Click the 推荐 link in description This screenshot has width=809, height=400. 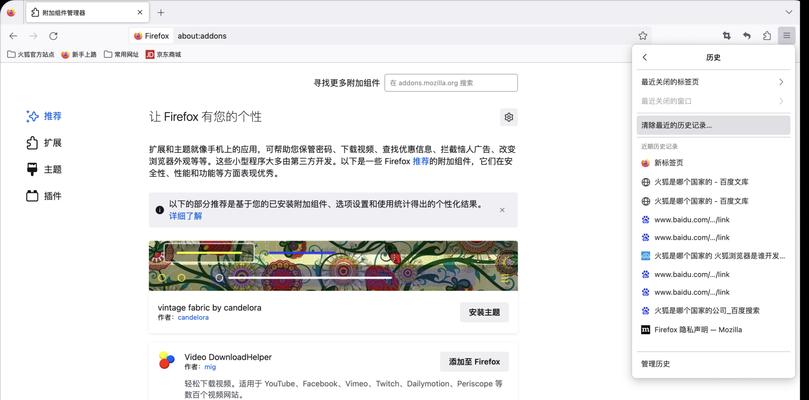coord(420,162)
